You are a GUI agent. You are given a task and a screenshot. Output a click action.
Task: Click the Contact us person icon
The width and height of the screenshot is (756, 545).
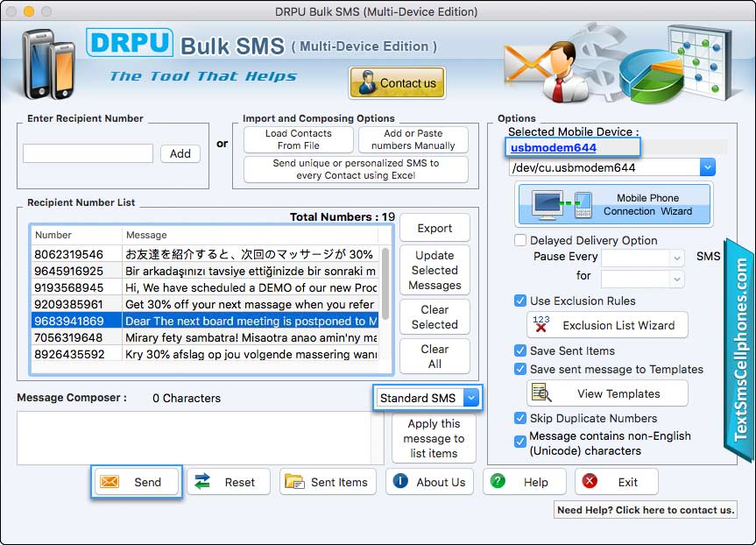coord(367,82)
